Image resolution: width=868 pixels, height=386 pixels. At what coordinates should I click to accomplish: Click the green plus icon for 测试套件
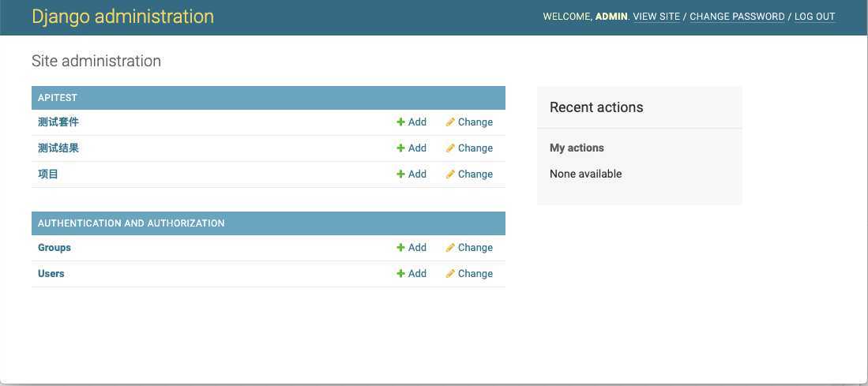[400, 122]
